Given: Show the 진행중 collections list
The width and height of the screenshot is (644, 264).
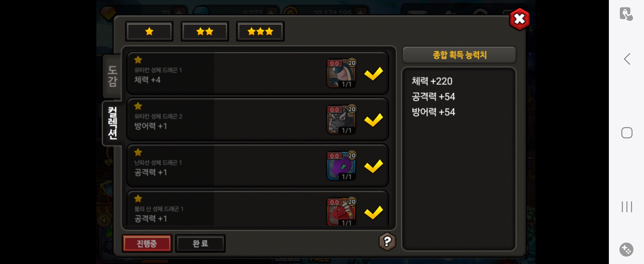Looking at the screenshot, I should (147, 243).
